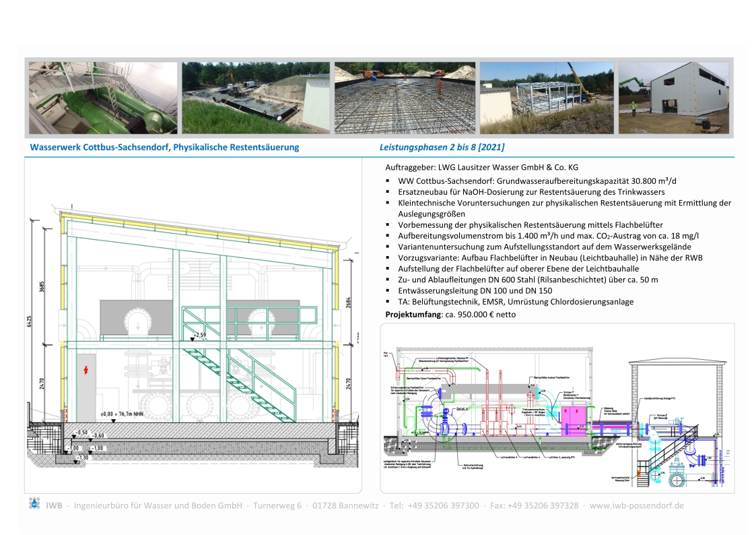Click the red lightning bolt electrical symbol
The height and width of the screenshot is (535, 756).
point(85,370)
